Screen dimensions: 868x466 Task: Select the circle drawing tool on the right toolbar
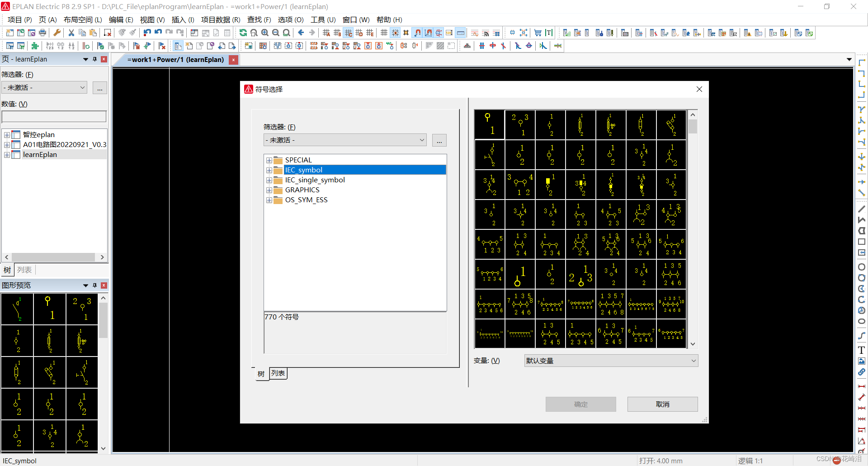(x=862, y=267)
